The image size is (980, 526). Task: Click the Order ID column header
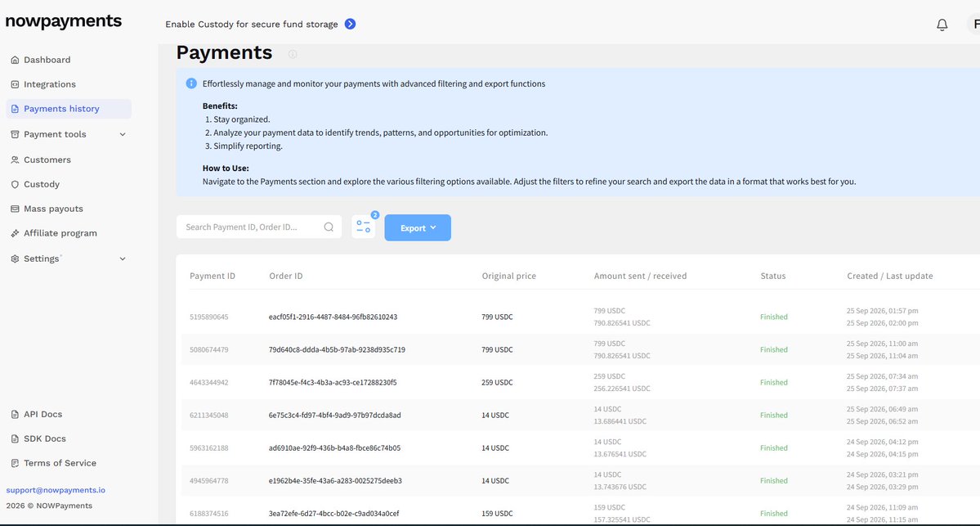coord(285,276)
